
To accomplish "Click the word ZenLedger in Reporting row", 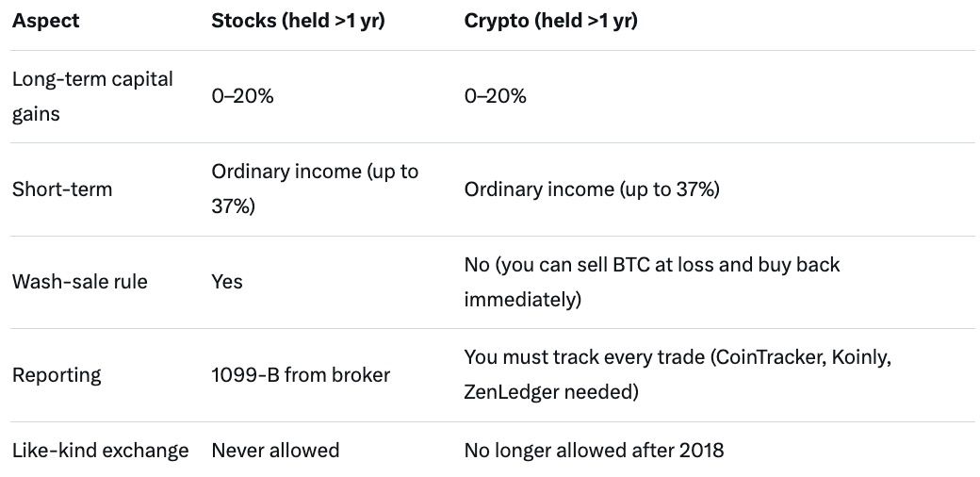I will point(514,391).
